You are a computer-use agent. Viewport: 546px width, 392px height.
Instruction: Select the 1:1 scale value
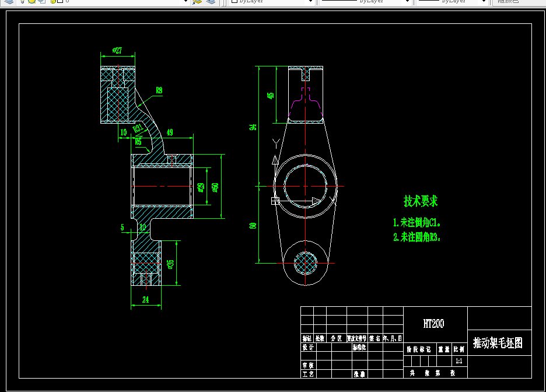(x=459, y=361)
